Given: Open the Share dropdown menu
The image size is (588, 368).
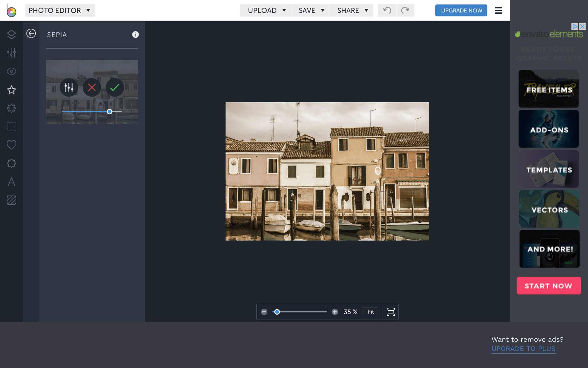Looking at the screenshot, I should pos(352,10).
